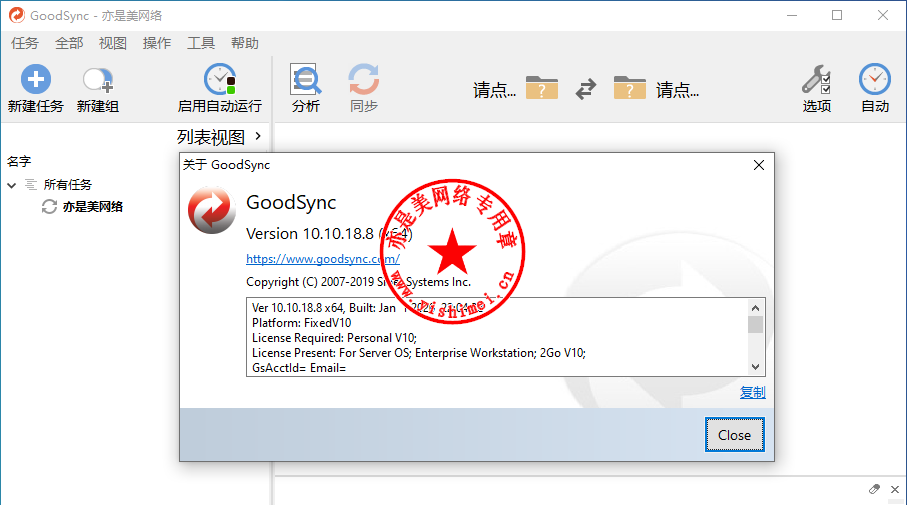Open the 操作 menu
Screen dimensions: 907x505
coord(157,43)
